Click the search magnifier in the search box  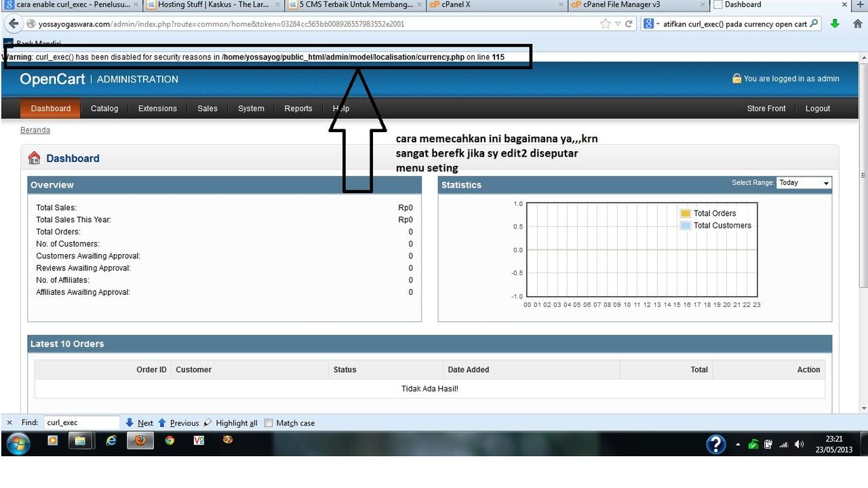tap(814, 24)
